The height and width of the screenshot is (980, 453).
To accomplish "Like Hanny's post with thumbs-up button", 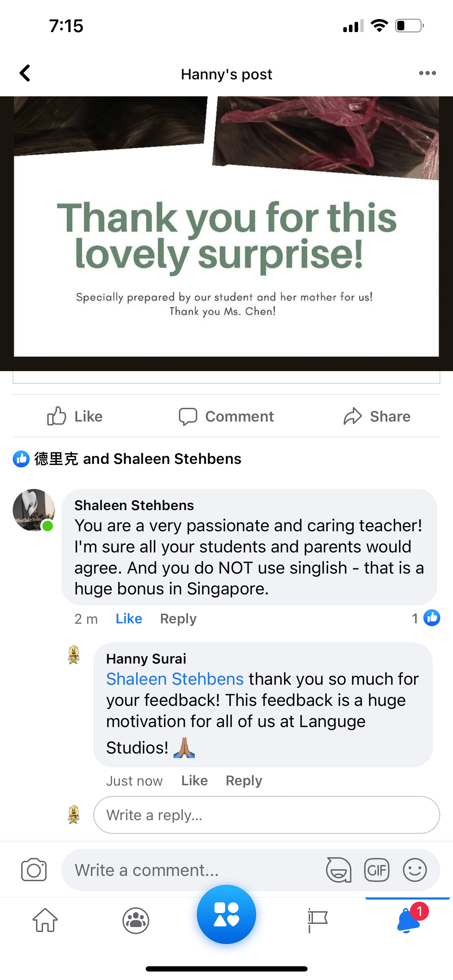I will click(x=75, y=416).
